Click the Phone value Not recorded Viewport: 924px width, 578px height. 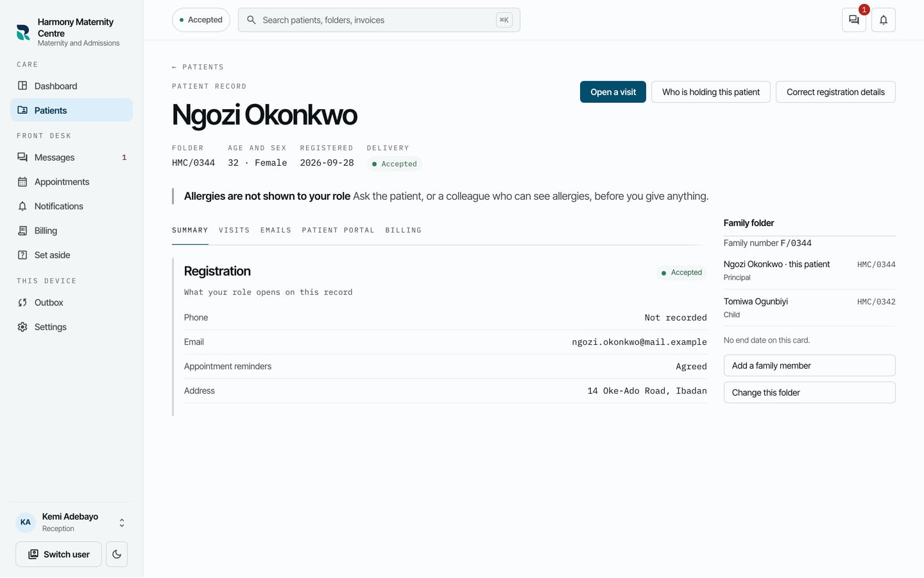(676, 317)
